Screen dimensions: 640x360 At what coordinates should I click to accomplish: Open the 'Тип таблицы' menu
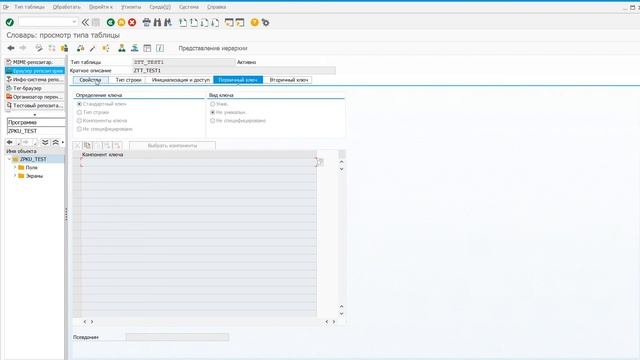(x=30, y=7)
